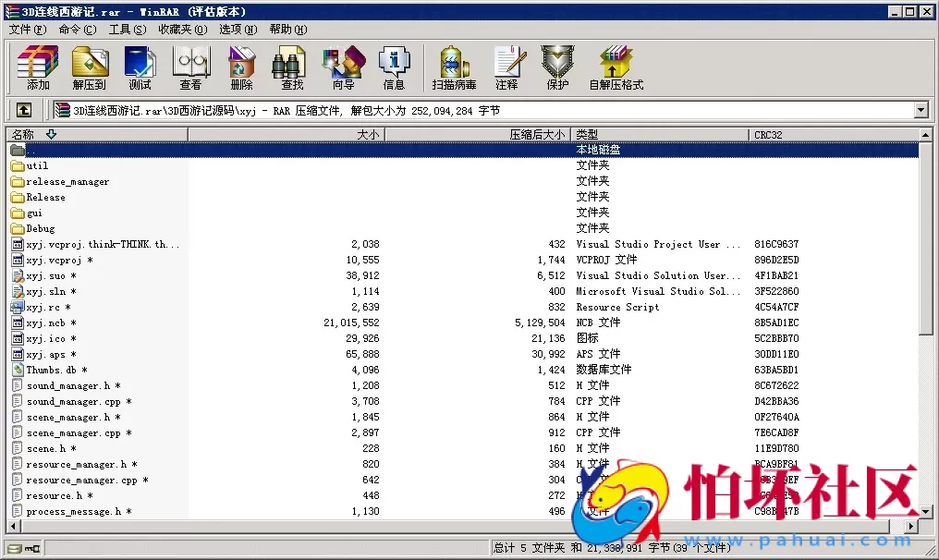Select the 解压到 (Extract To) icon

coord(89,67)
